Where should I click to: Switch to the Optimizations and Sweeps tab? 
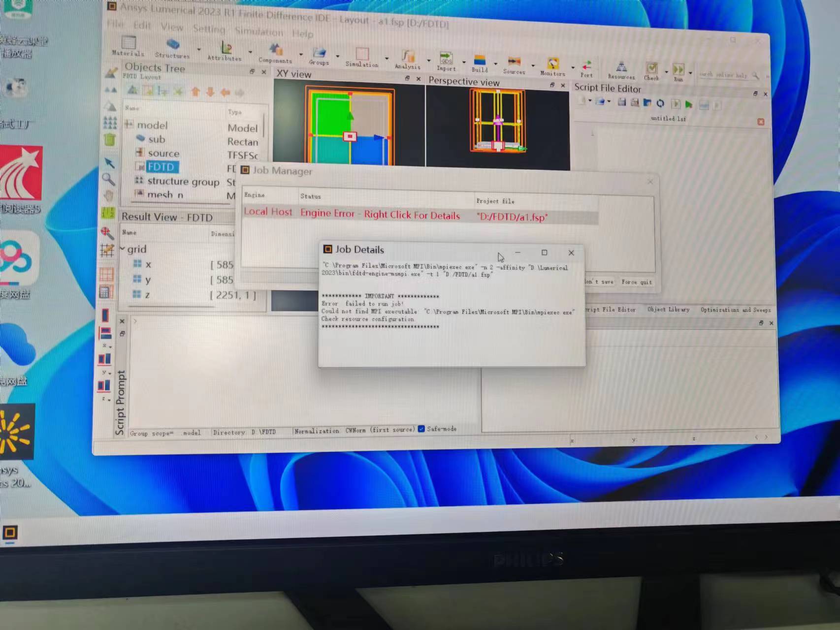tap(736, 310)
